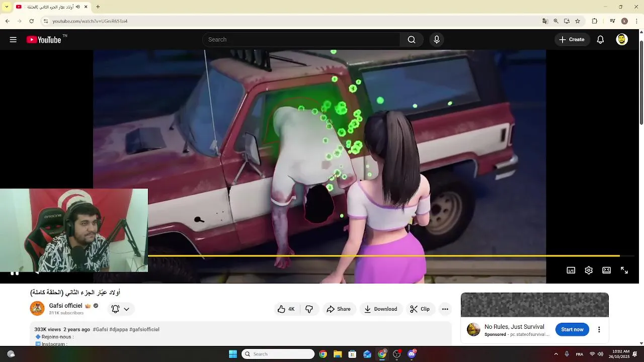Select the YouTube video browser tab
The image size is (644, 362).
point(52,7)
